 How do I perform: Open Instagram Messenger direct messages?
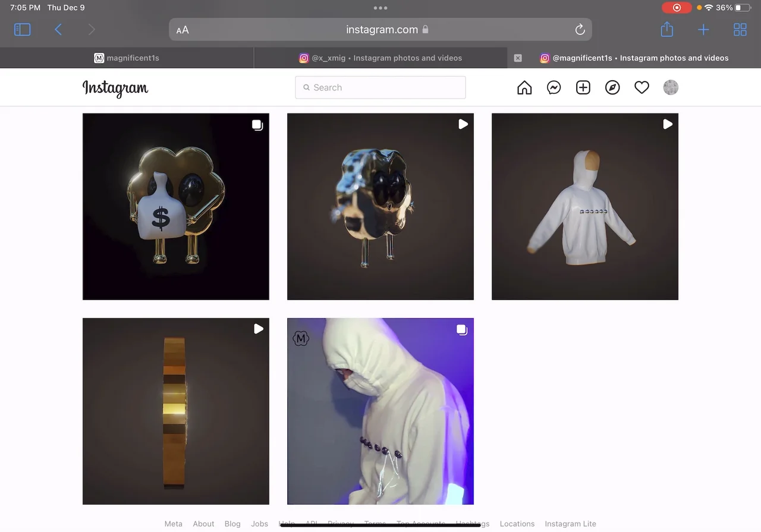click(554, 87)
